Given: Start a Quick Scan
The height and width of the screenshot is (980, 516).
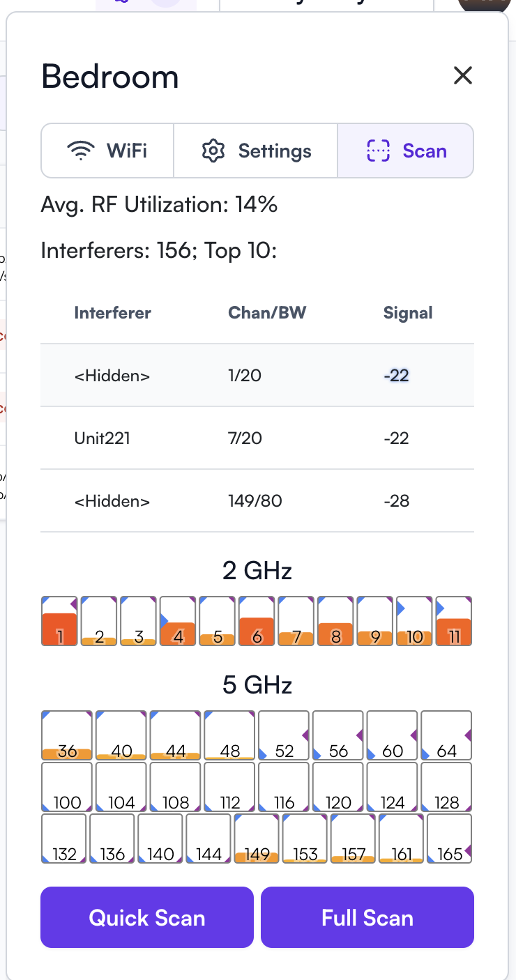Looking at the screenshot, I should click(x=147, y=917).
